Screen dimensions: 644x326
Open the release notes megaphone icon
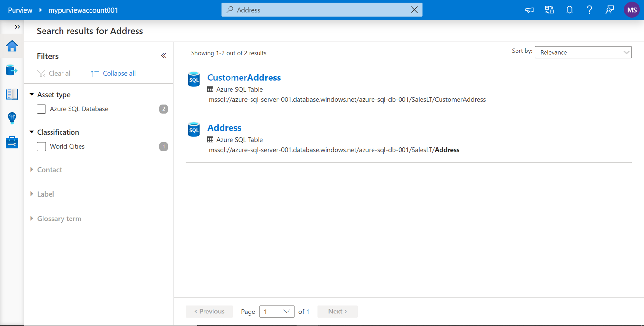coord(529,10)
